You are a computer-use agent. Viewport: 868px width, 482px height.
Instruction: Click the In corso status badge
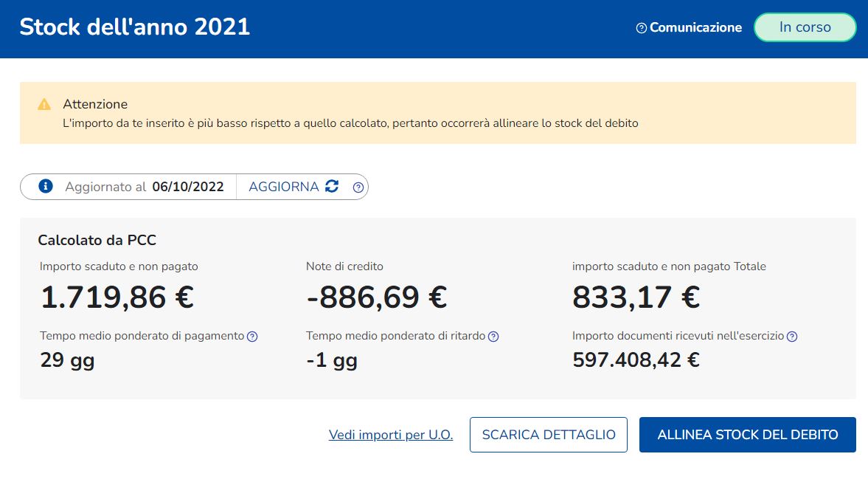[x=805, y=27]
